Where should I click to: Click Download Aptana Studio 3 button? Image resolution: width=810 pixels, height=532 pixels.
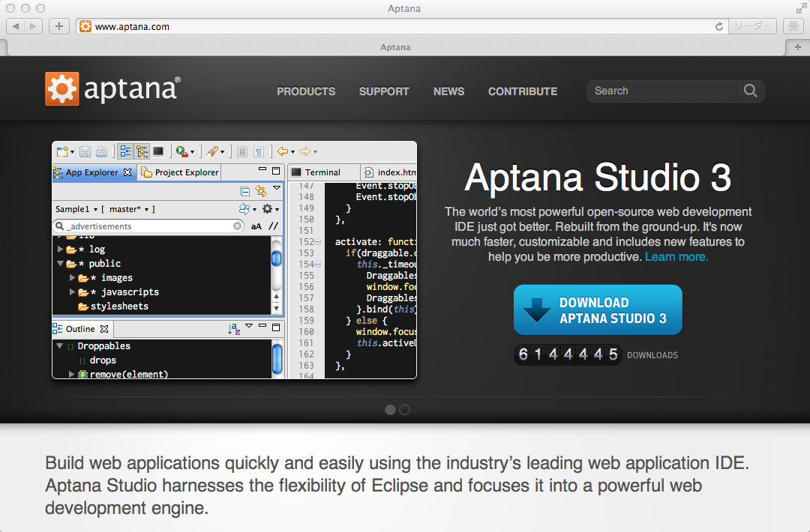pyautogui.click(x=598, y=309)
